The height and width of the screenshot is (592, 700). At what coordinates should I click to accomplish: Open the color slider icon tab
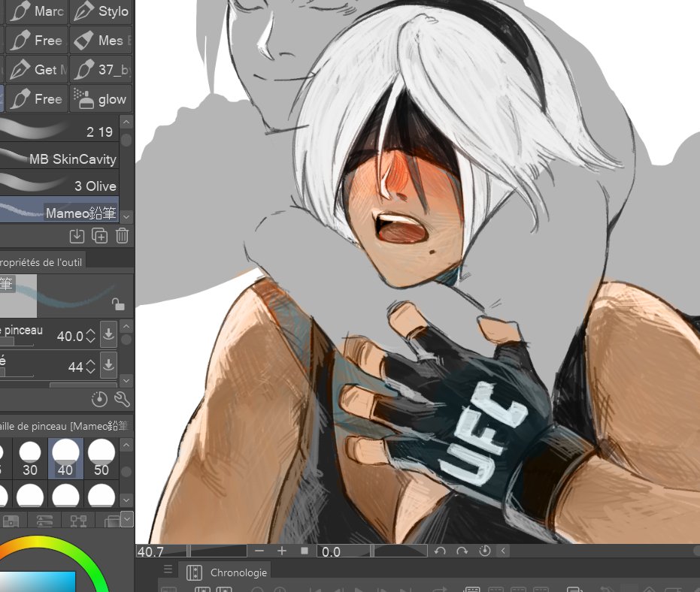44,520
